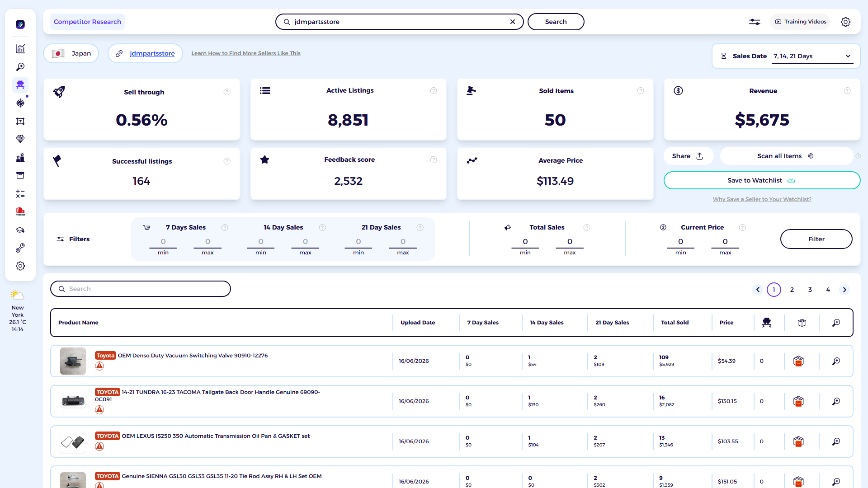Open Competitor Research tab
Screen dimensions: 868x488
[x=87, y=22]
